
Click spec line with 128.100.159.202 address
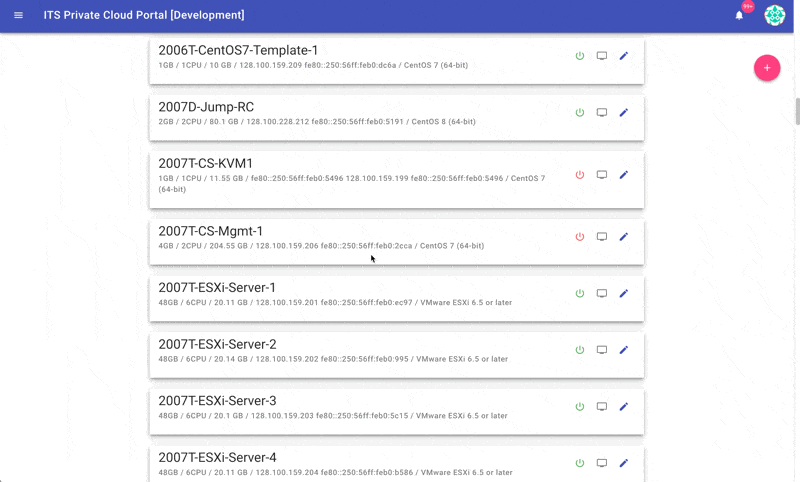point(333,359)
